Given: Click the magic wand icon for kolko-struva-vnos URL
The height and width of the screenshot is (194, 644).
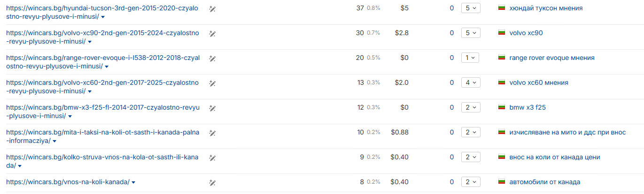Looking at the screenshot, I should 212,157.
